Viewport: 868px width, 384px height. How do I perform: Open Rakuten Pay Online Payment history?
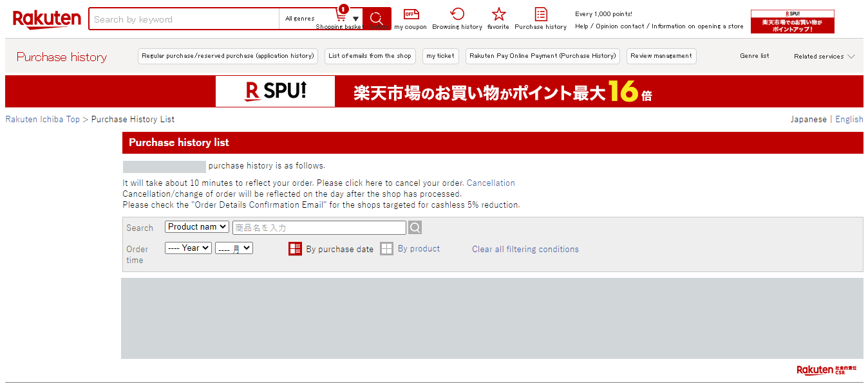coord(543,56)
